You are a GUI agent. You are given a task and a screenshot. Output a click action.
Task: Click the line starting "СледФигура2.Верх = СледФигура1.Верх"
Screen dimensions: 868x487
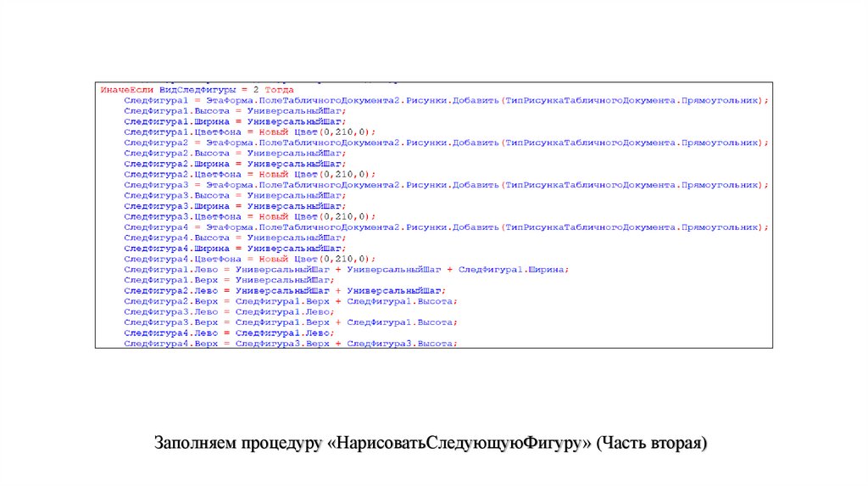[291, 301]
